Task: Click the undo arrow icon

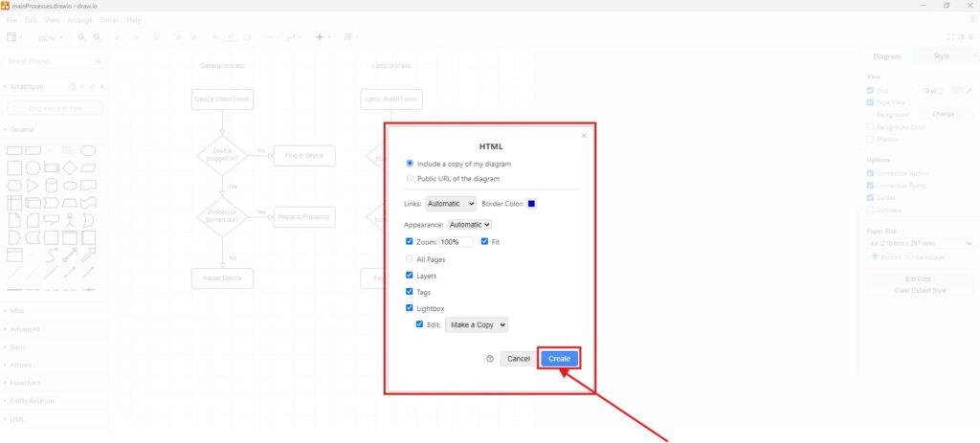Action: tap(119, 37)
